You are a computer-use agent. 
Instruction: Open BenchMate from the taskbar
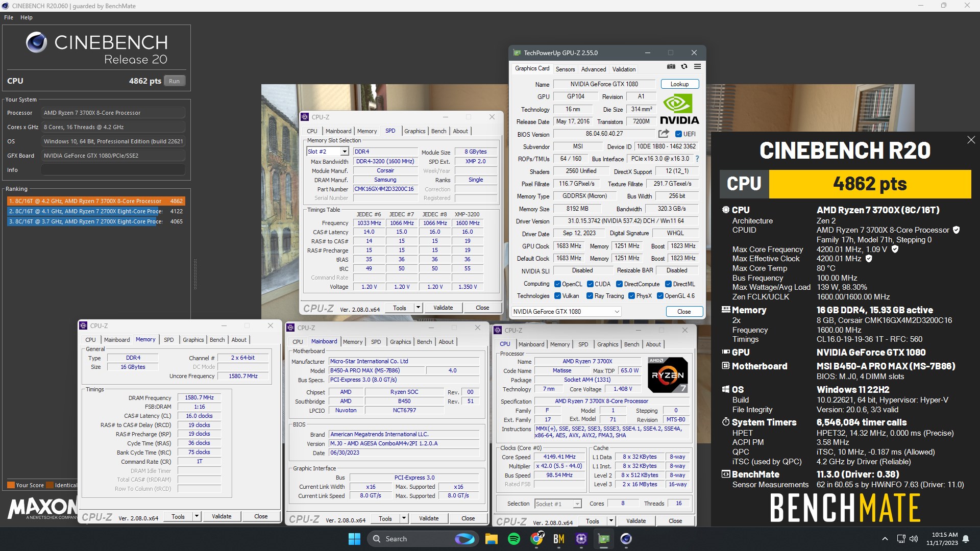point(559,539)
